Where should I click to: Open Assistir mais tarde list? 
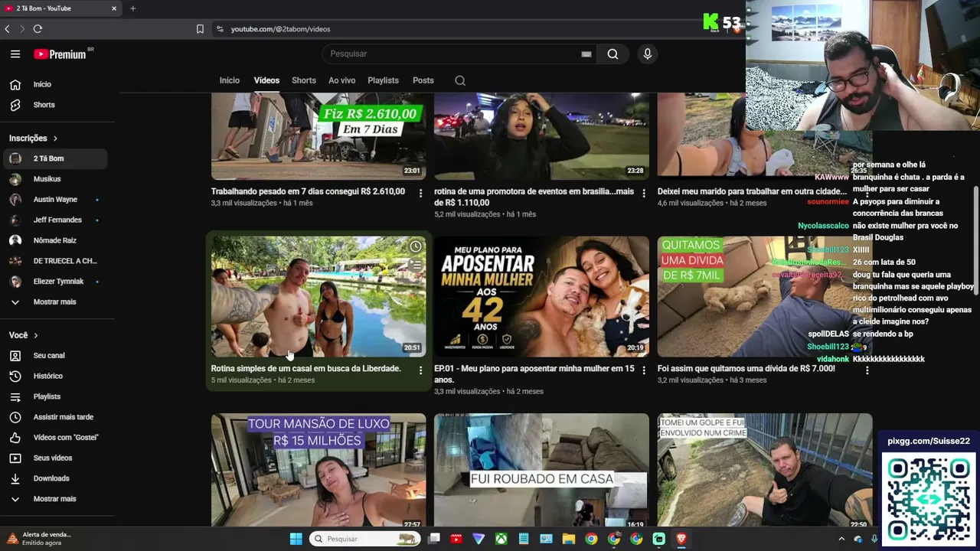tap(54, 417)
